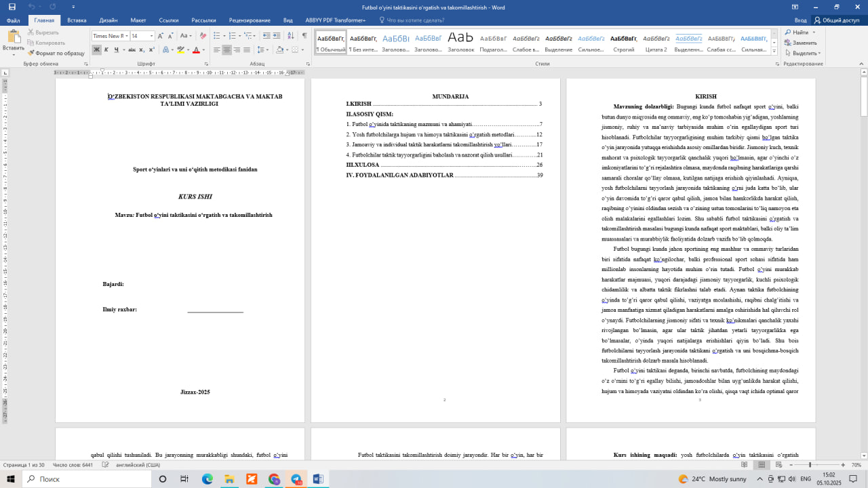The width and height of the screenshot is (868, 488).
Task: Apply the Обычный style
Action: point(331,42)
